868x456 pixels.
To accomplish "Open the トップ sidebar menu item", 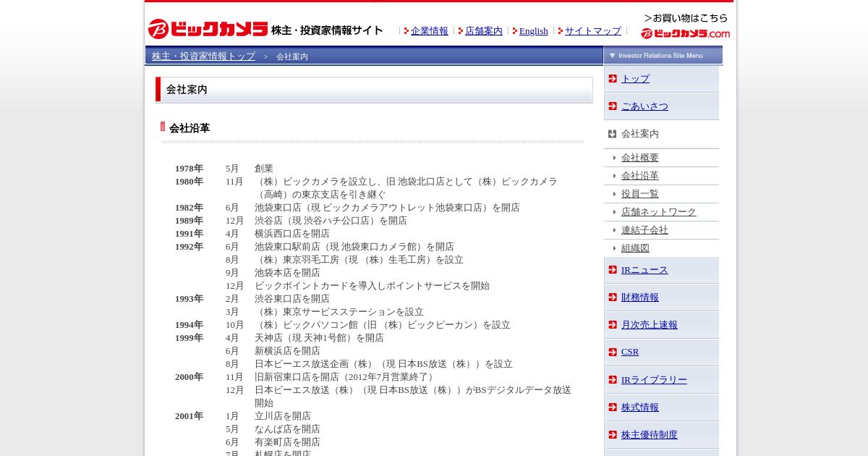I will (635, 78).
